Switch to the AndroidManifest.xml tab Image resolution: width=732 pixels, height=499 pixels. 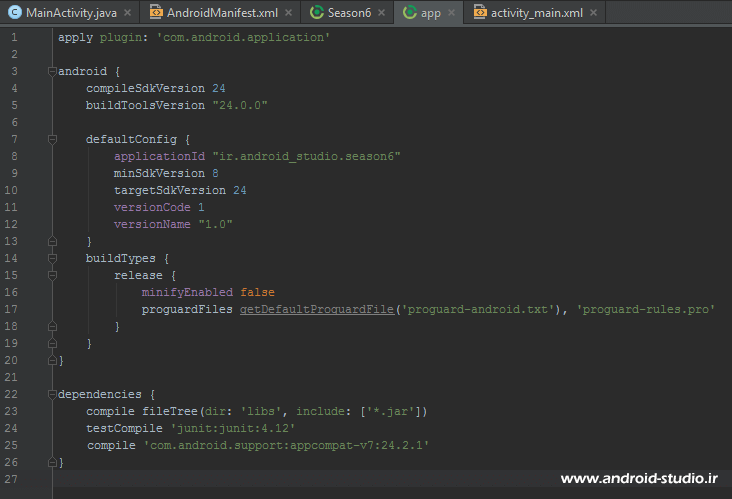coord(222,13)
